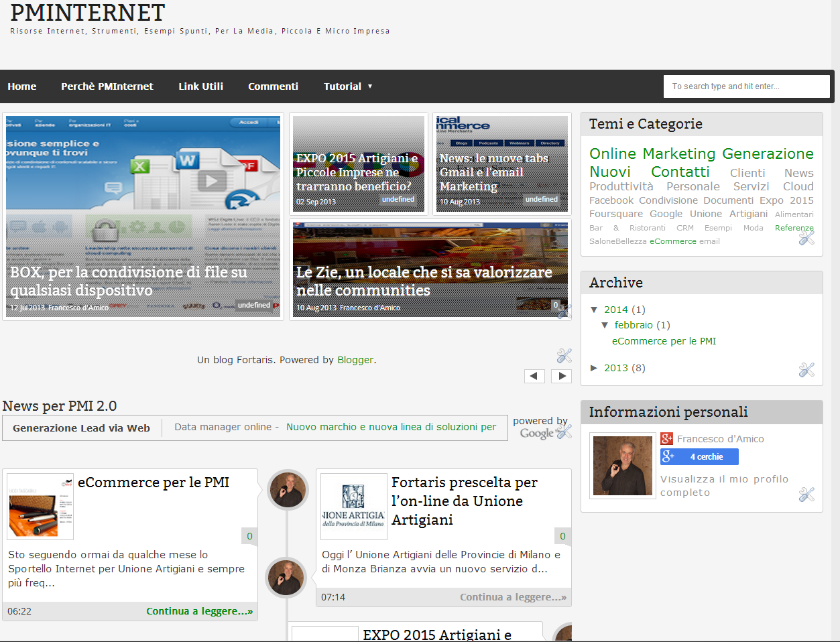Viewport: 840px width, 642px height.
Task: Open the Perchè PMInternet page
Action: (107, 86)
